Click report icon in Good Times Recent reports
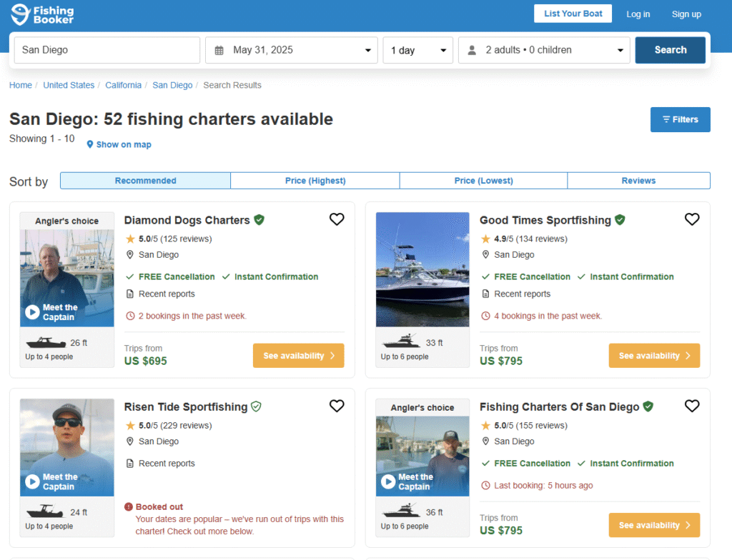 click(485, 294)
